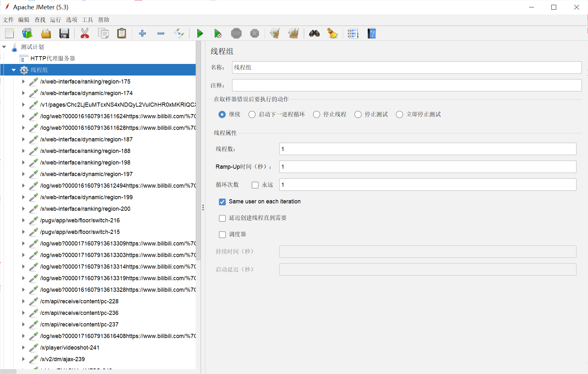Screen dimensions: 588x374
Task: Expand the floor/switch-216 sampler node
Action: click(23, 220)
